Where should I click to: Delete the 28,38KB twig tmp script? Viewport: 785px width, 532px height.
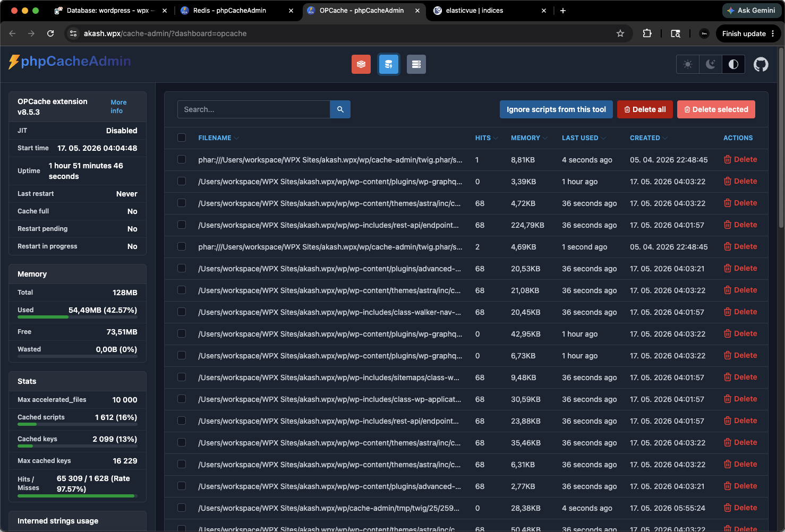[x=740, y=508]
